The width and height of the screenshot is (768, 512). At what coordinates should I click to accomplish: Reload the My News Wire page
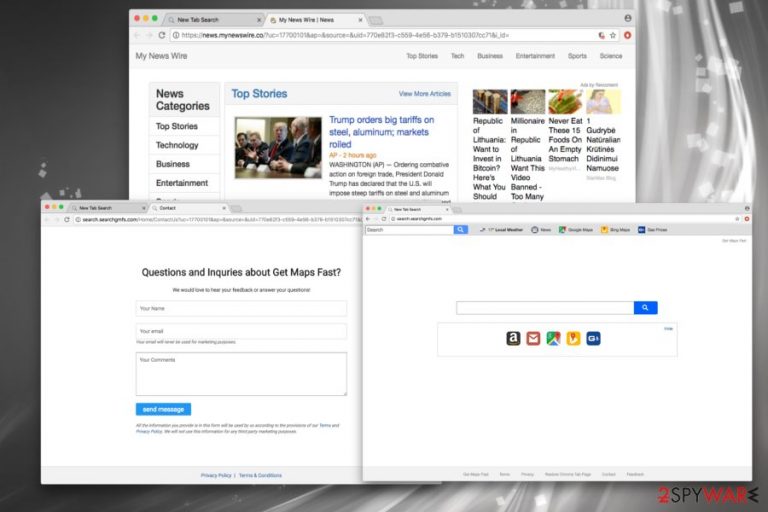[x=162, y=35]
